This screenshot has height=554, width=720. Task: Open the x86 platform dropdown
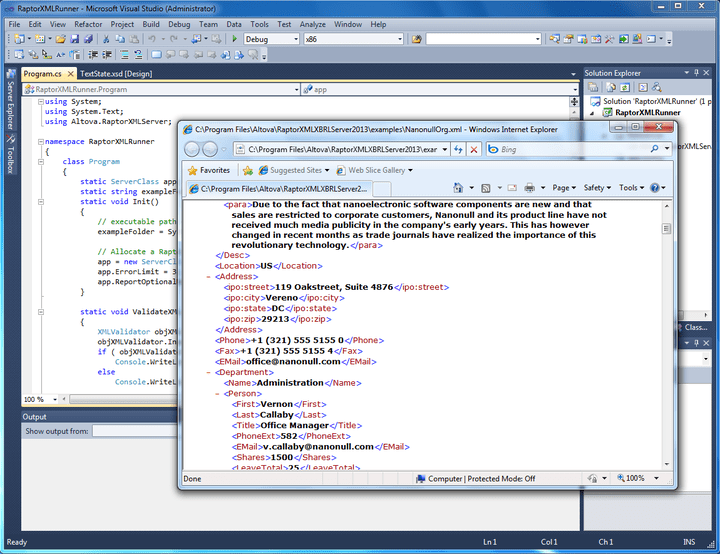(399, 39)
